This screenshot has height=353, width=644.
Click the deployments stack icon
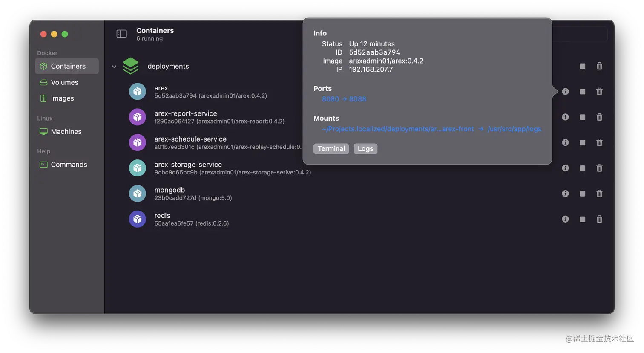click(x=131, y=66)
